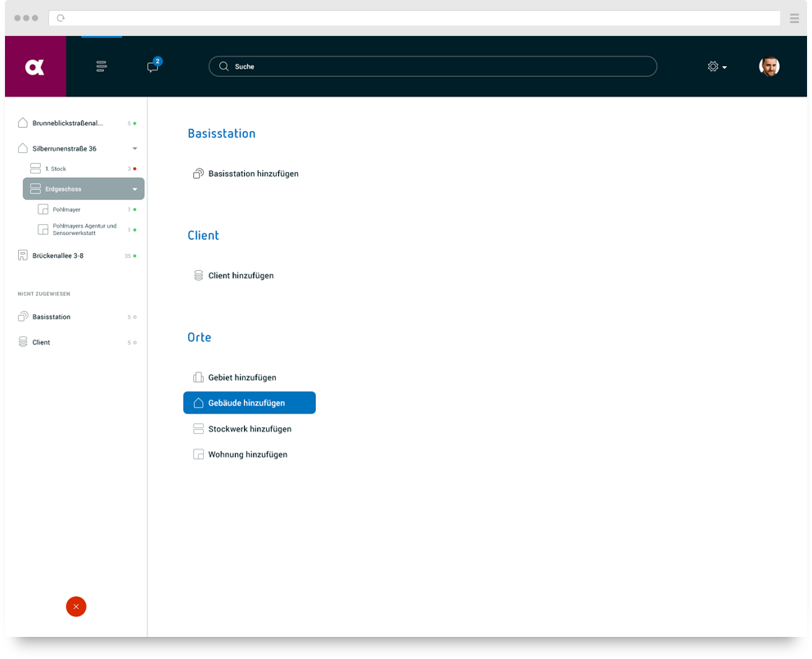Select the Pohlmayer apartment entry
This screenshot has width=812, height=659.
[x=66, y=210]
